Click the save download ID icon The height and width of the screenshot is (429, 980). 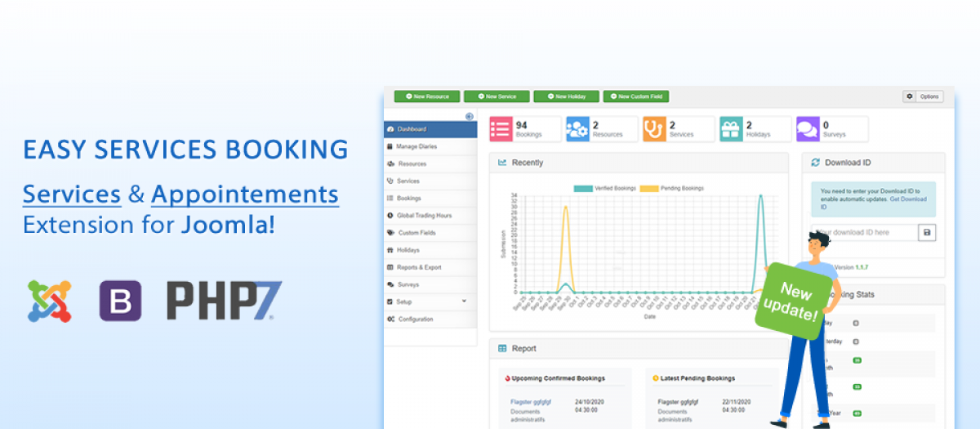(x=927, y=233)
